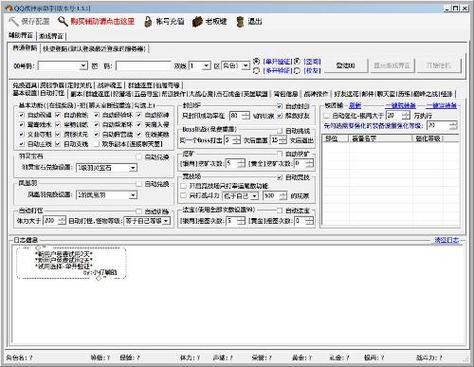This screenshot has height=367, width=474.
Task: Adjust the 体力大于 spinner showing 200
Action: point(54,221)
